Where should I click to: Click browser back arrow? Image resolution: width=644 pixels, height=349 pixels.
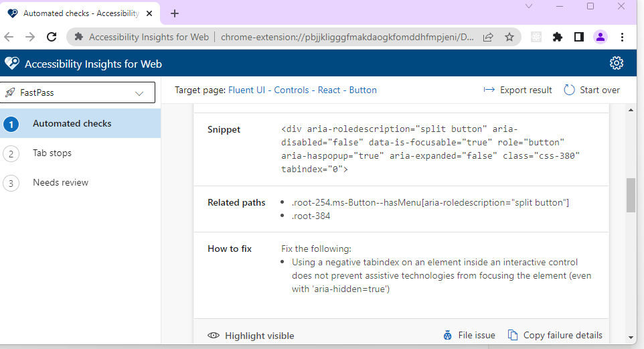(9, 37)
